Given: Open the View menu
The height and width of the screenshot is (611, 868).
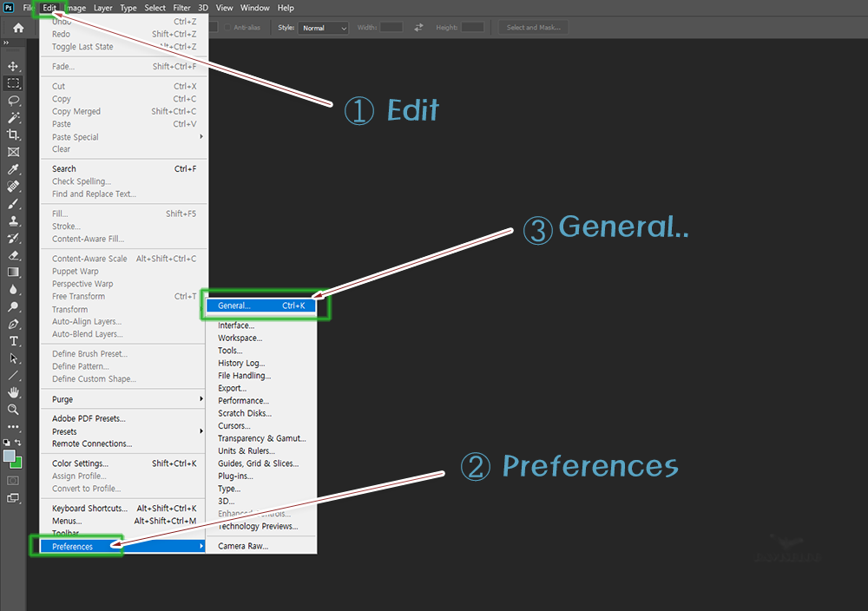Looking at the screenshot, I should point(224,8).
